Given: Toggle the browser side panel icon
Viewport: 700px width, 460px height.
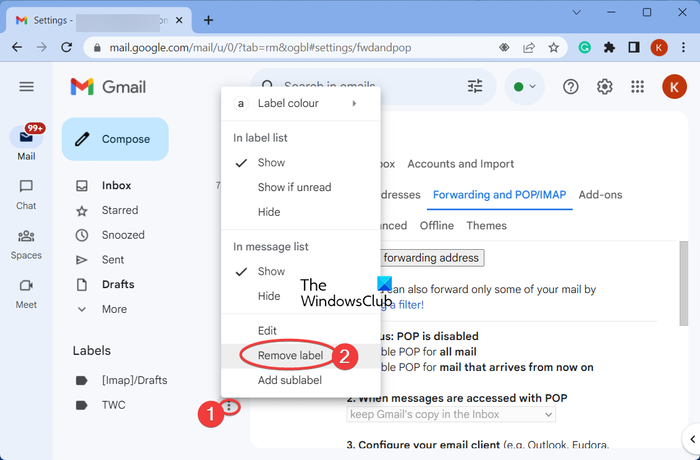Looking at the screenshot, I should tap(634, 47).
